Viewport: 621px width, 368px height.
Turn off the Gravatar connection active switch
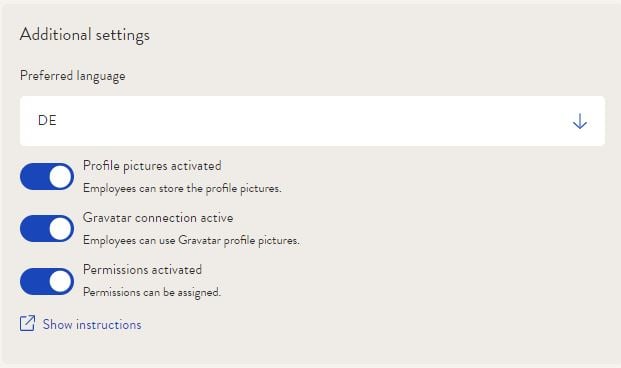tap(47, 229)
